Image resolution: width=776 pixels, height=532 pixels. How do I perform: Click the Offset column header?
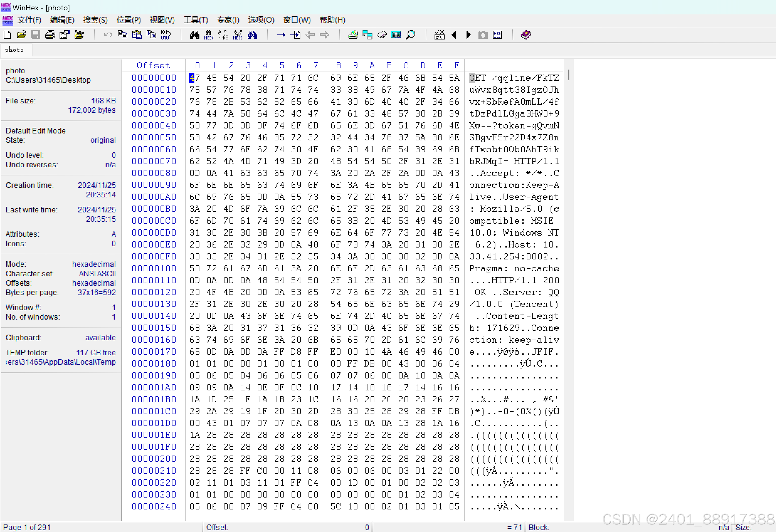[x=153, y=65]
